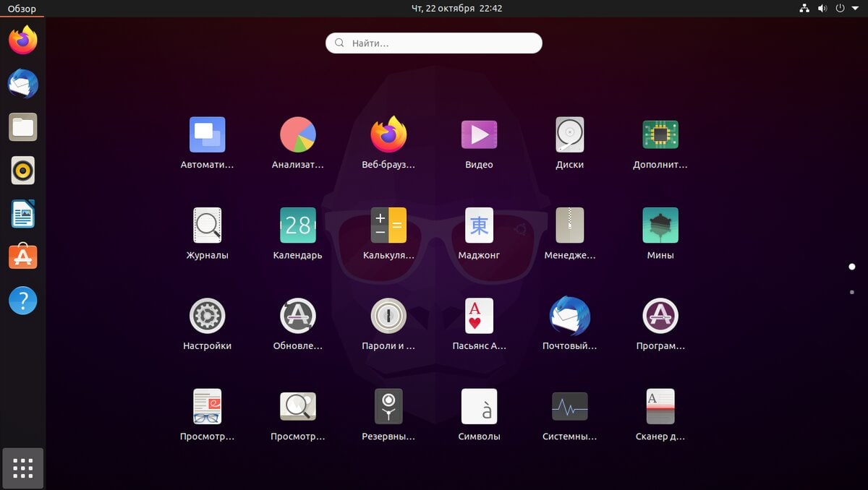868x490 pixels.
Task: Focus the Найти… search field
Action: click(x=434, y=43)
